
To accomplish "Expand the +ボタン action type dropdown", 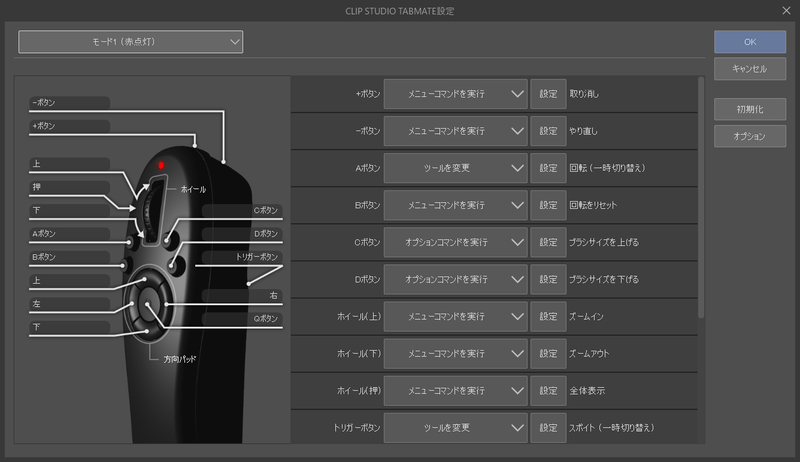I will coord(456,94).
